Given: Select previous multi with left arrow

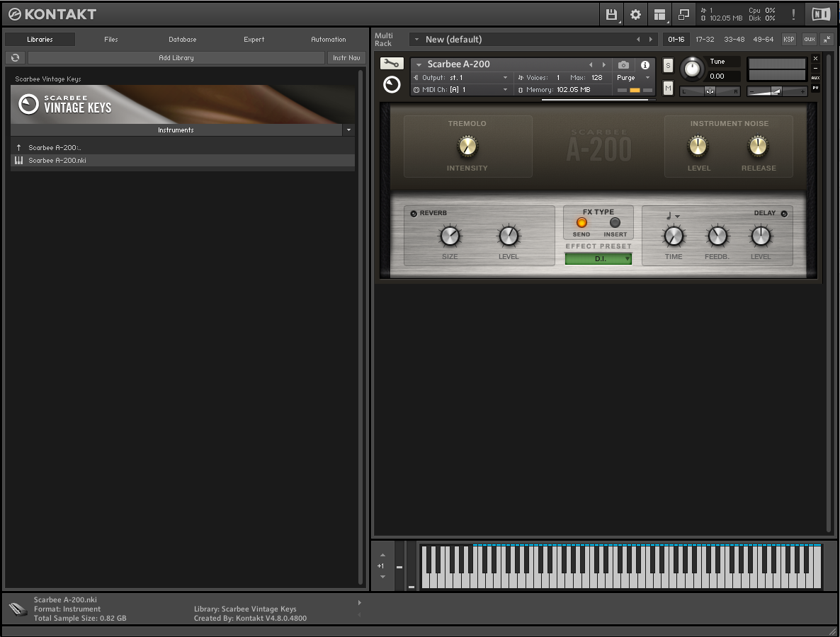Looking at the screenshot, I should [638, 39].
